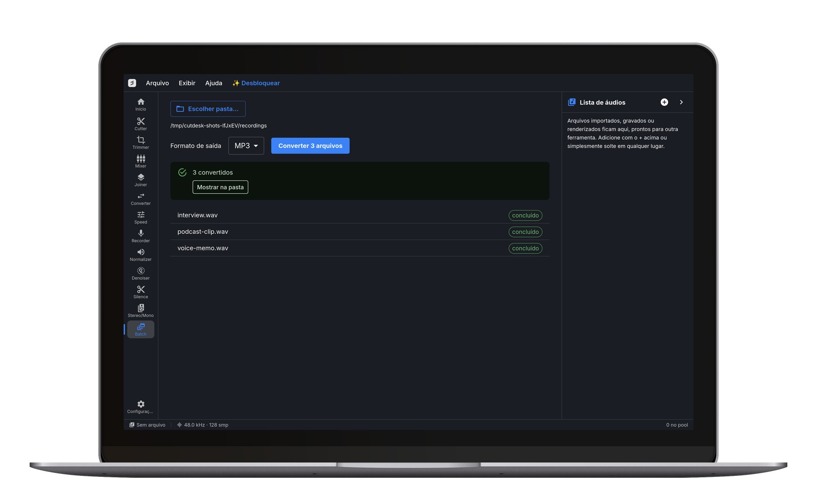Select the interview.wav row

click(360, 215)
